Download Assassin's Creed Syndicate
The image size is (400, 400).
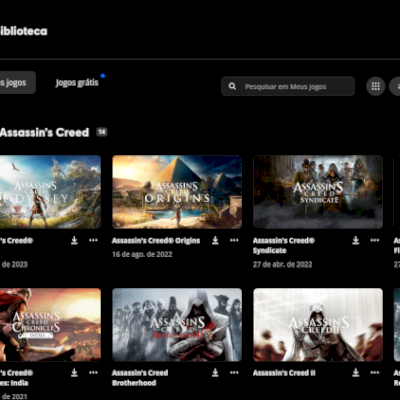pyautogui.click(x=356, y=240)
